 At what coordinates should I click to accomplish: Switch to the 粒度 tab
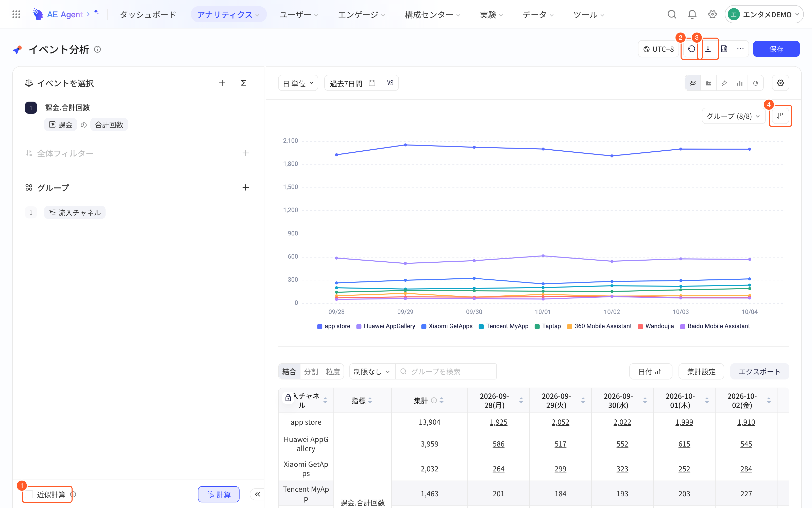point(332,372)
